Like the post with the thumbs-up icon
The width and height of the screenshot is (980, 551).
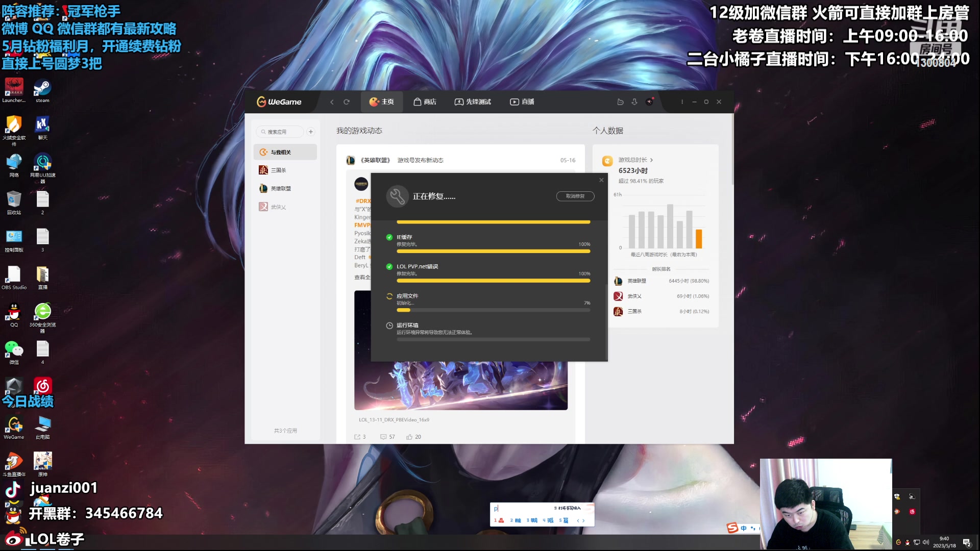click(x=409, y=437)
